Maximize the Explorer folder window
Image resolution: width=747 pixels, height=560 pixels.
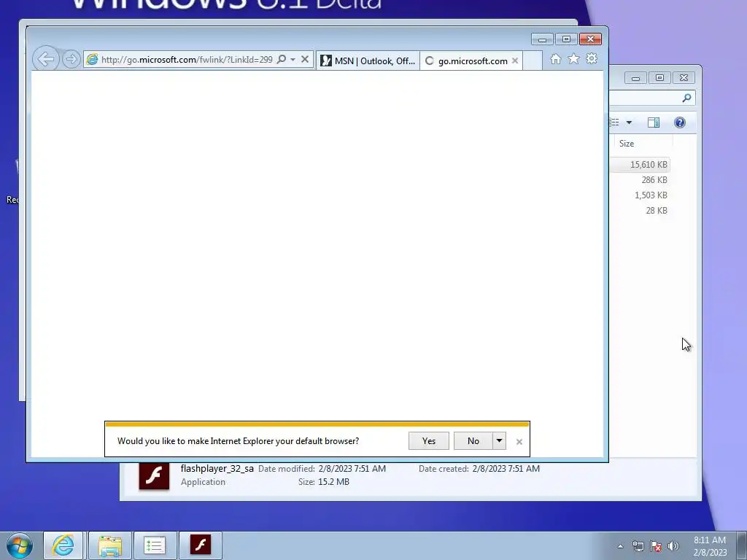coord(659,77)
